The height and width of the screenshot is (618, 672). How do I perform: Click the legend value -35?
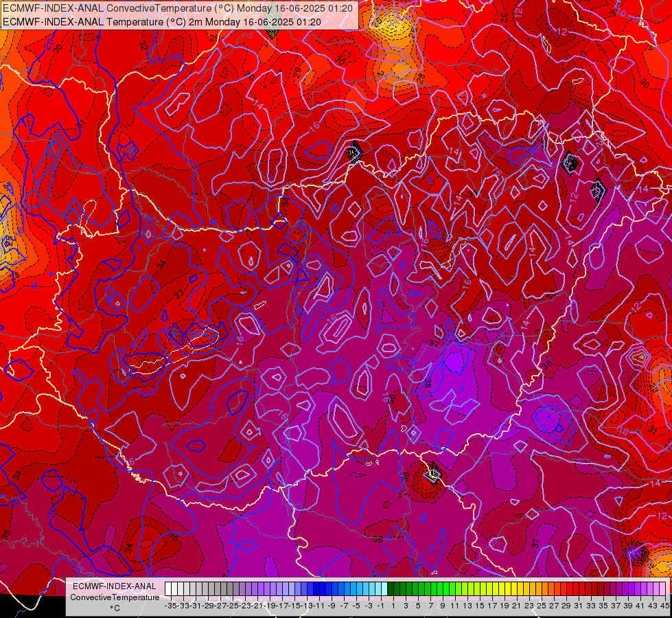170,606
